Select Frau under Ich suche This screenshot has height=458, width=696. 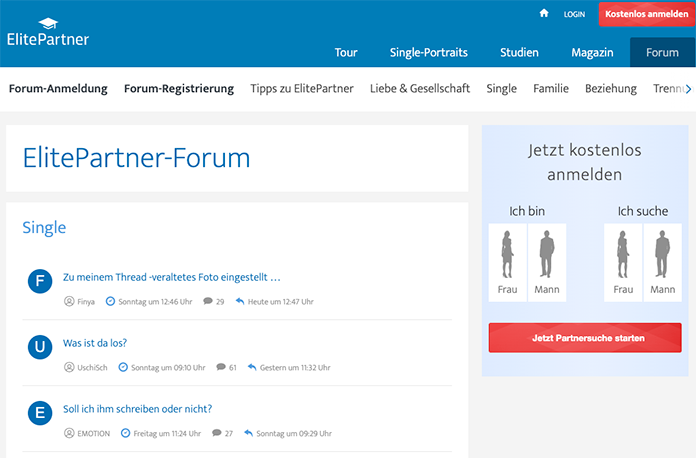623,263
